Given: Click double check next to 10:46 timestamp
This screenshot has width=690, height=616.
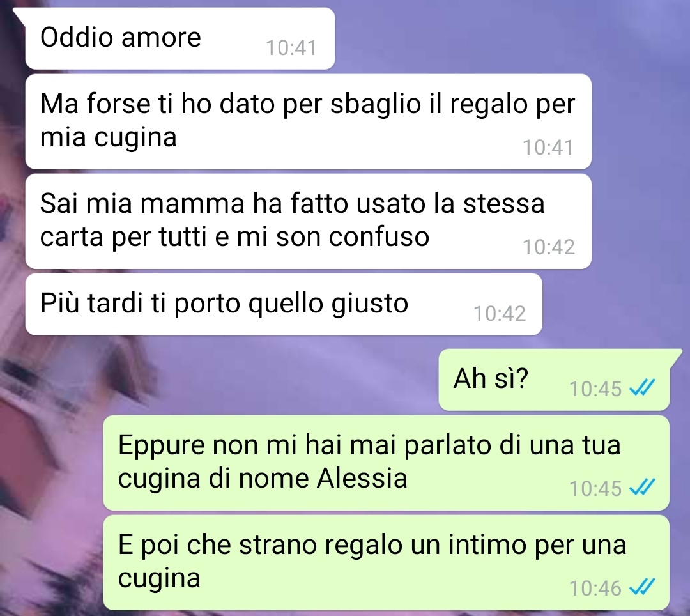Looking at the screenshot, I should click(643, 587).
